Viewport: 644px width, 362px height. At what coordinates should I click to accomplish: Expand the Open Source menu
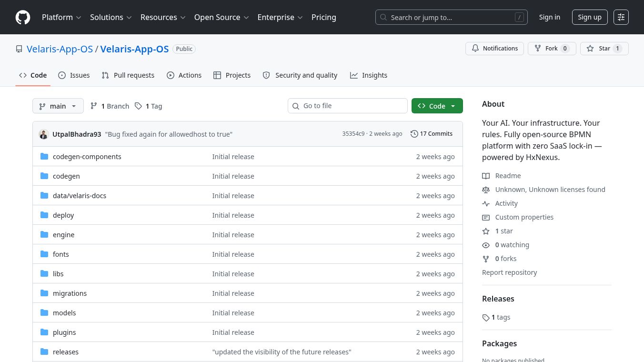pos(221,17)
